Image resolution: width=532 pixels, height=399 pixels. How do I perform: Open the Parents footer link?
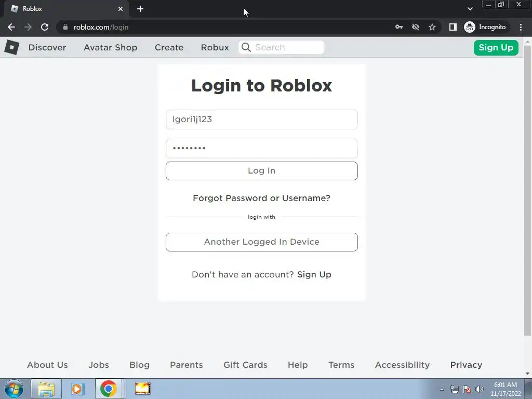click(x=187, y=365)
